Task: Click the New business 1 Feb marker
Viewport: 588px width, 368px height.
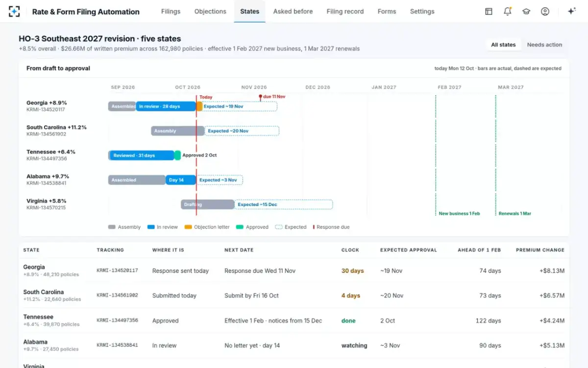Action: [459, 213]
